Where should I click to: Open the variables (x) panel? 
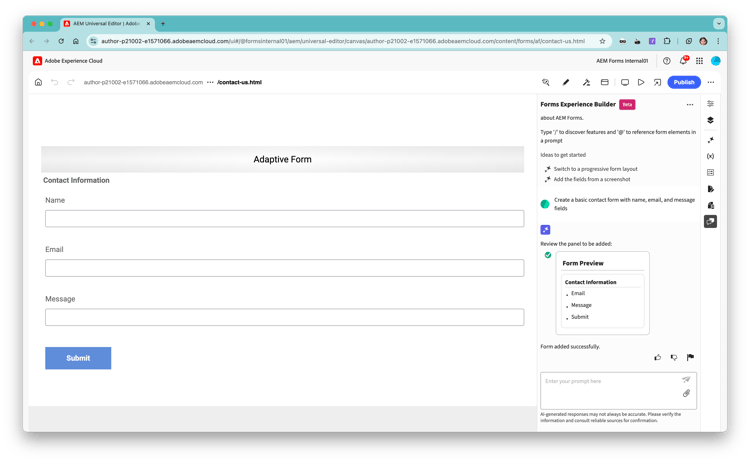coord(710,156)
